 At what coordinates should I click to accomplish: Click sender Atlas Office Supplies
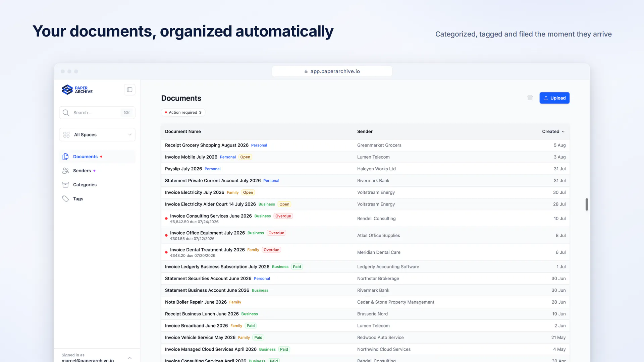coord(378,236)
